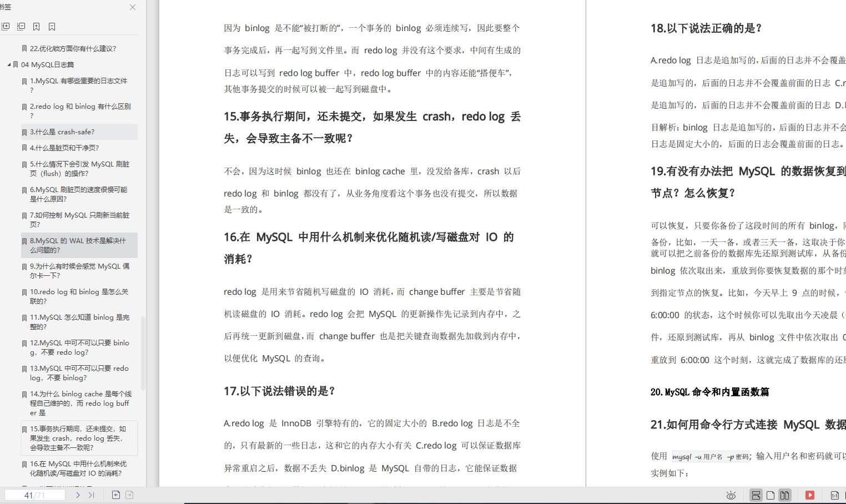Jump to the last page
This screenshot has height=504, width=846.
(x=91, y=495)
